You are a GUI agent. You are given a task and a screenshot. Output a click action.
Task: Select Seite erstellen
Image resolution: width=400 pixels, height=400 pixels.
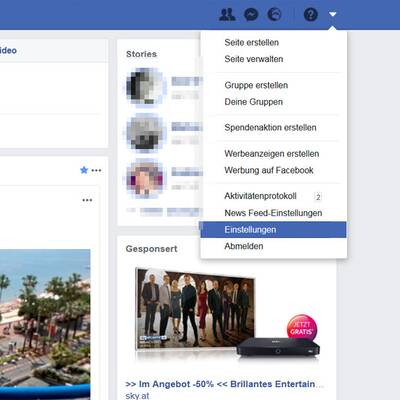252,43
